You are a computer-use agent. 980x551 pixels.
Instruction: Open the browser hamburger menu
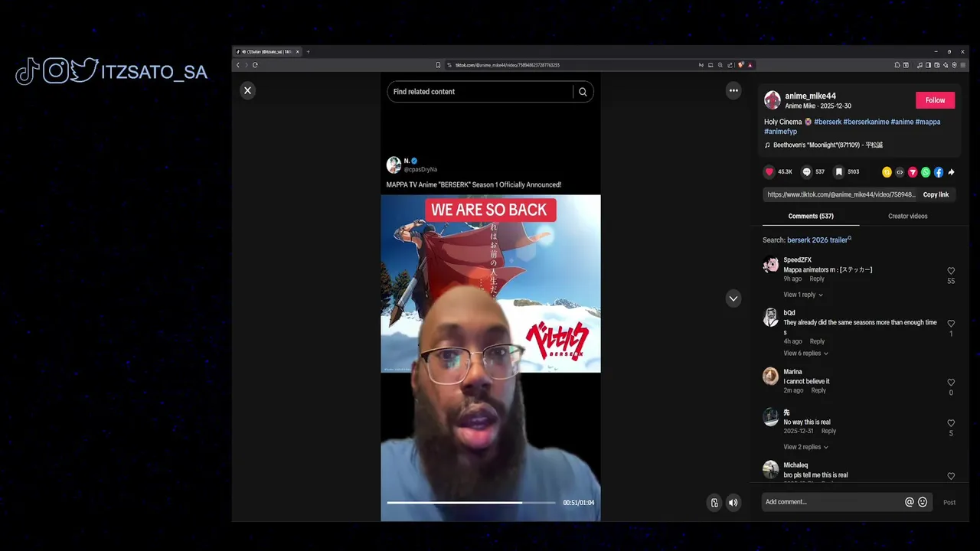tap(963, 65)
